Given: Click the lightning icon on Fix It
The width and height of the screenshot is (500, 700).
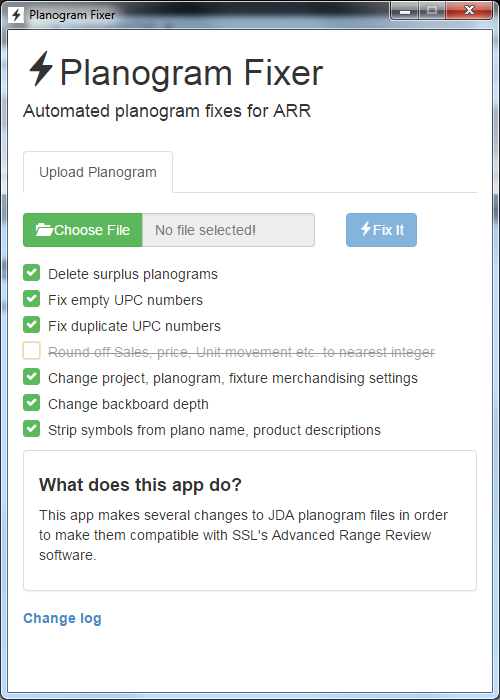Looking at the screenshot, I should point(366,229).
